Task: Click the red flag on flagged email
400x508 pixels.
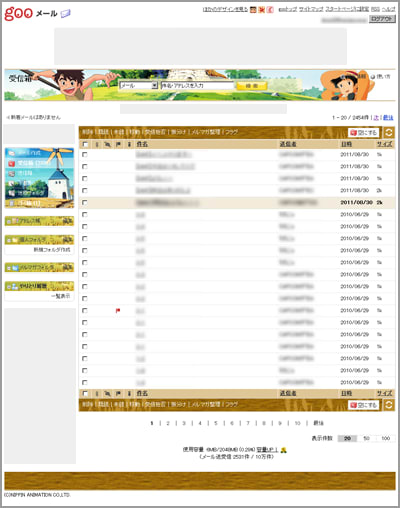Action: point(118,311)
